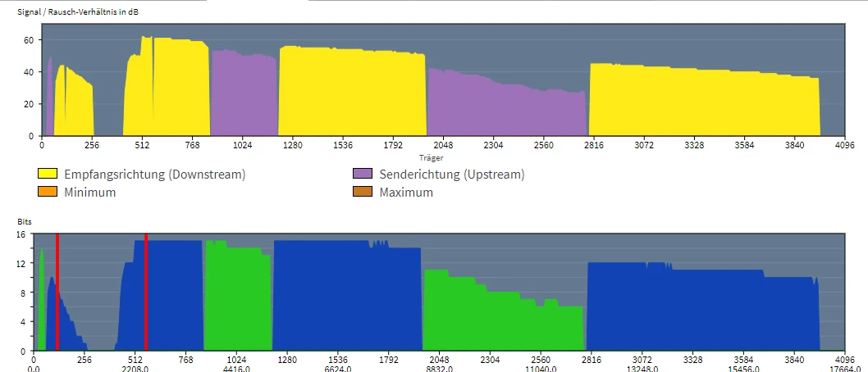Viewport: 868px width, 372px height.
Task: Click the 'Signal / Rausch-Verhältnis in dB' chart title
Action: coord(79,11)
